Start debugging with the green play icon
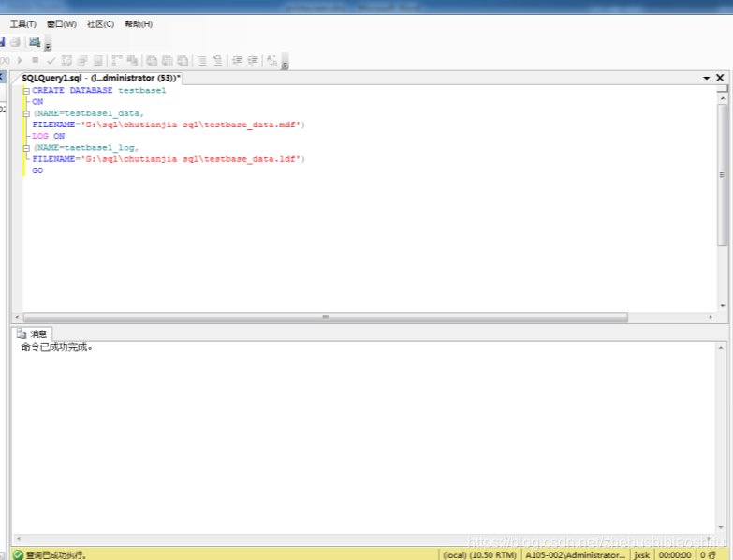This screenshot has width=733, height=560. coord(20,60)
